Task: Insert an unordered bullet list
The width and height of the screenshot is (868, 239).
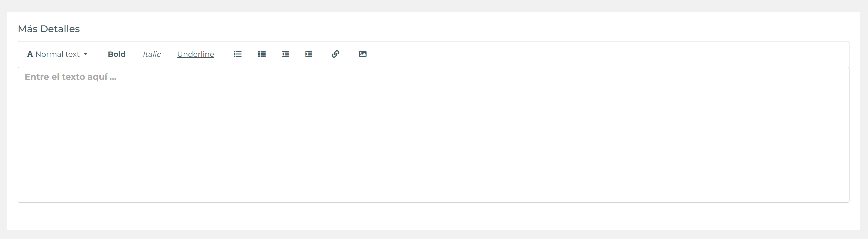Action: coord(237,54)
